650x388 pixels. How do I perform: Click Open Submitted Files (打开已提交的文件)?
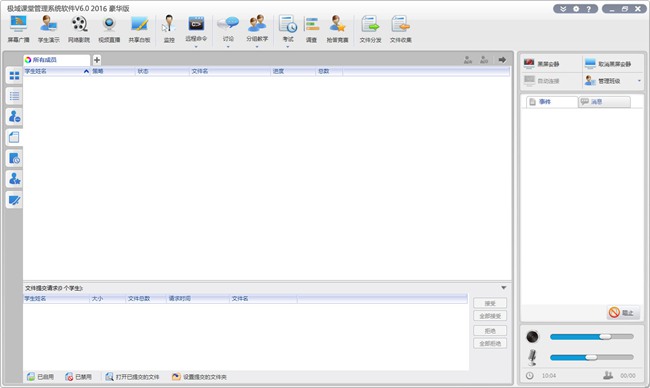132,376
